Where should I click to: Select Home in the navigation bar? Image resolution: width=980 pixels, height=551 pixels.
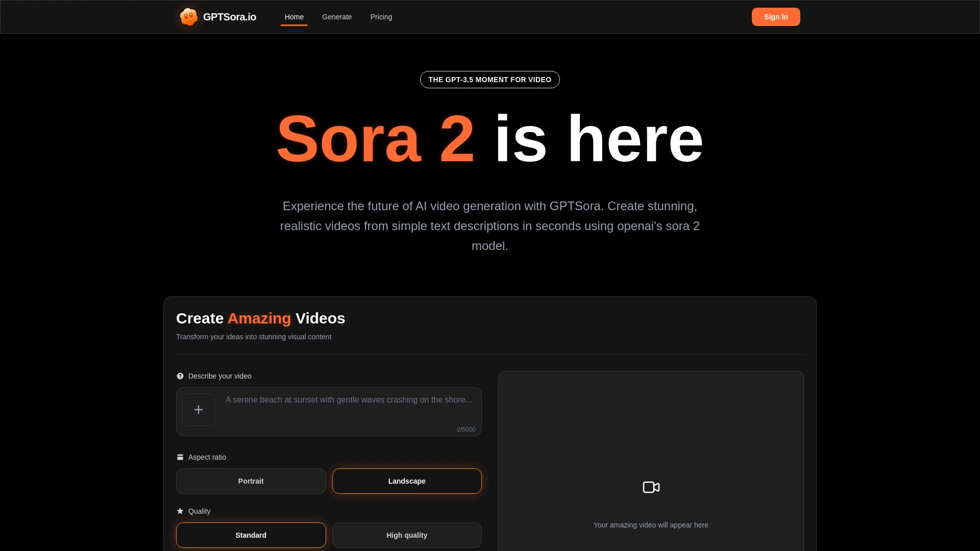294,17
